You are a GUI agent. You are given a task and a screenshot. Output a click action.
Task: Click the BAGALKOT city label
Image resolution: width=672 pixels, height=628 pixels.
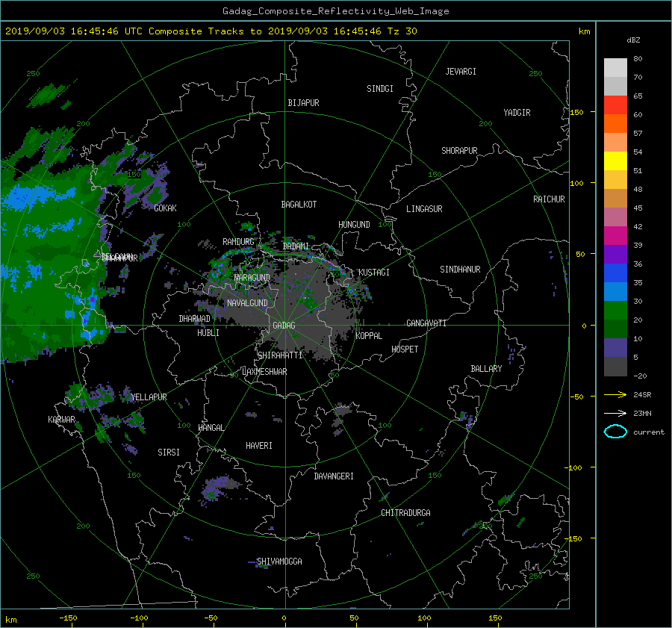click(299, 205)
